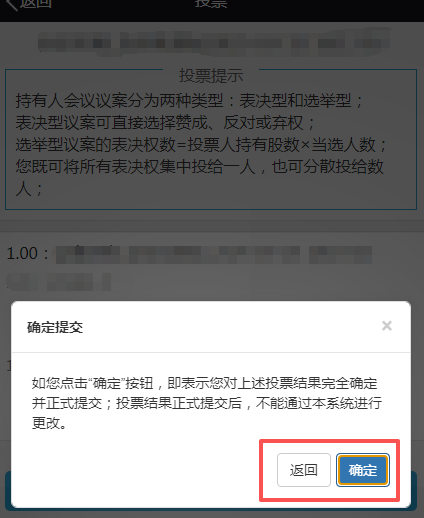This screenshot has height=518, width=424.
Task: Select the blurred proposal numbered 1.00
Action: 189,254
